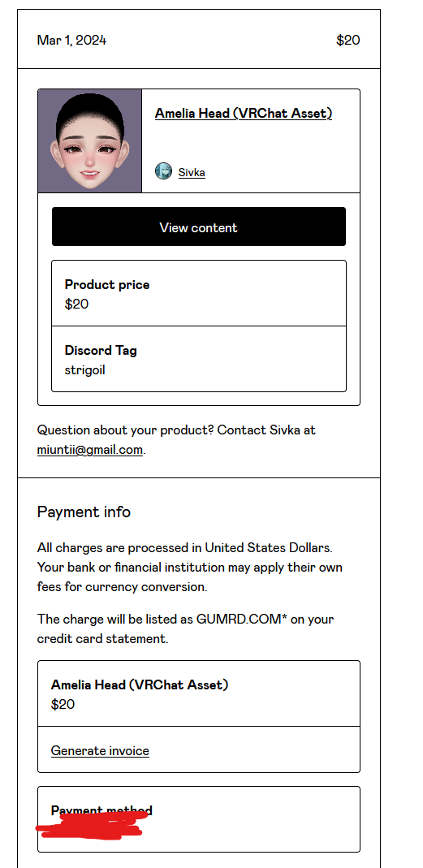This screenshot has height=868, width=423.
Task: Click the $20 amount under the payment summary item
Action: (63, 704)
